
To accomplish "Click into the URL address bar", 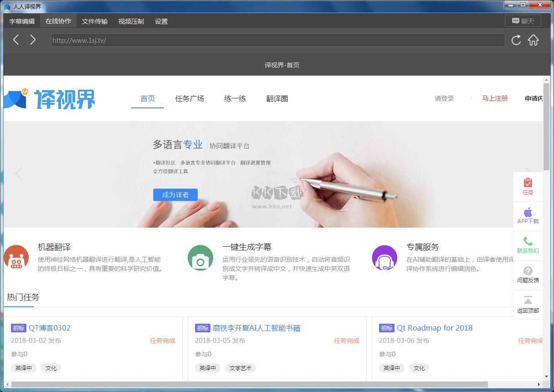I will [278, 41].
